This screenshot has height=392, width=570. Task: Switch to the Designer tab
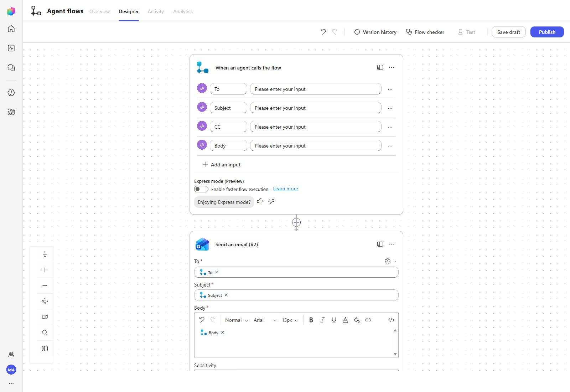point(129,11)
